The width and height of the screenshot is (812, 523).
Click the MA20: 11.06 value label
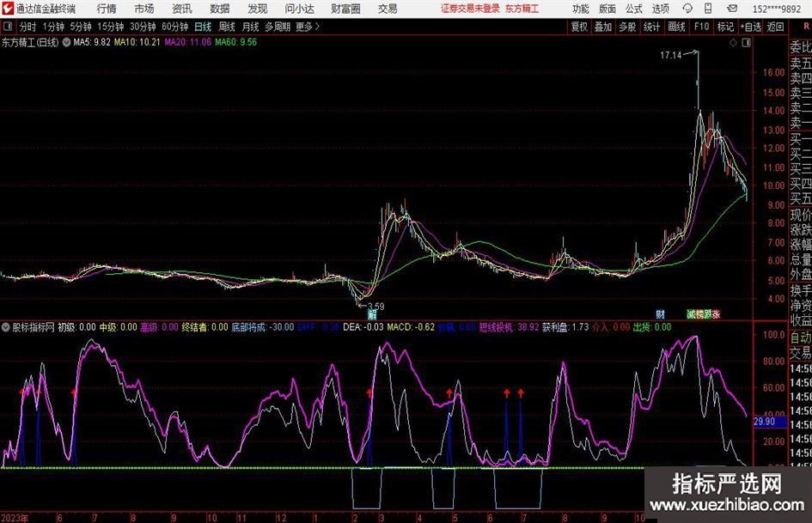(187, 42)
